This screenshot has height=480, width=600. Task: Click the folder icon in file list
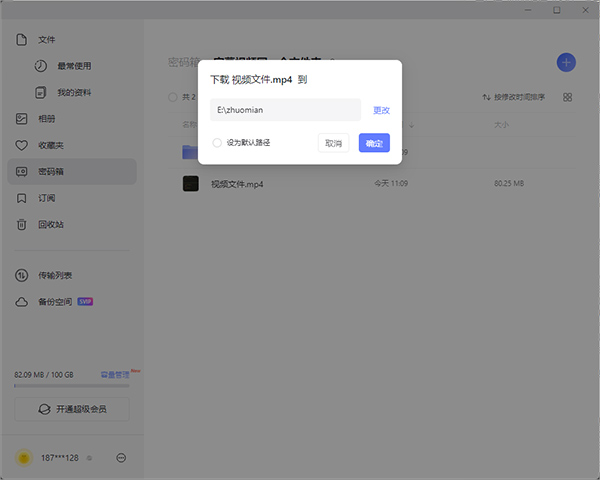(x=190, y=152)
